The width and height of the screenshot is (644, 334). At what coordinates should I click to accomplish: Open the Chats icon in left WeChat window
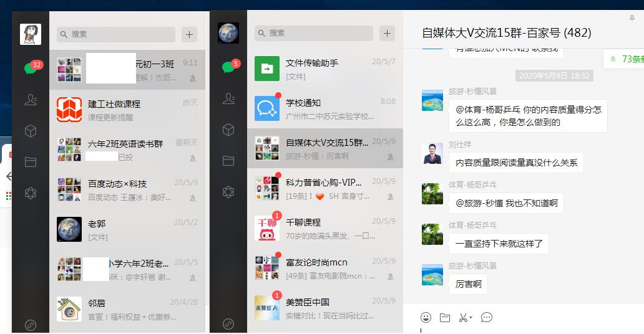point(31,67)
